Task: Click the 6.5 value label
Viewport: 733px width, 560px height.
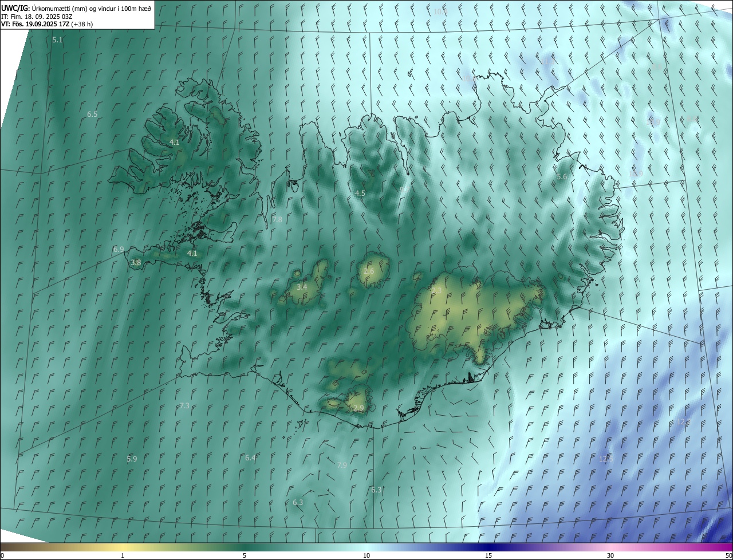Action: (92, 115)
